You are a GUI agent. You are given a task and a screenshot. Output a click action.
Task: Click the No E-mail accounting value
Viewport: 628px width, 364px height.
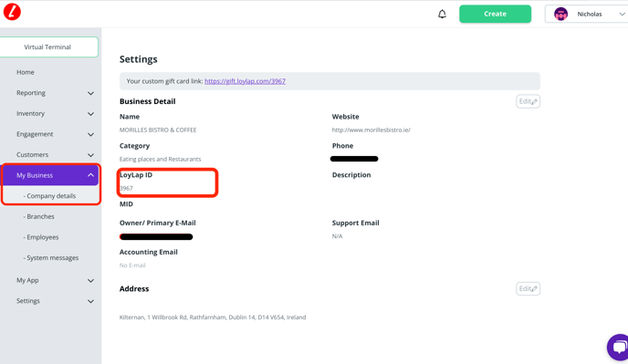coord(132,265)
